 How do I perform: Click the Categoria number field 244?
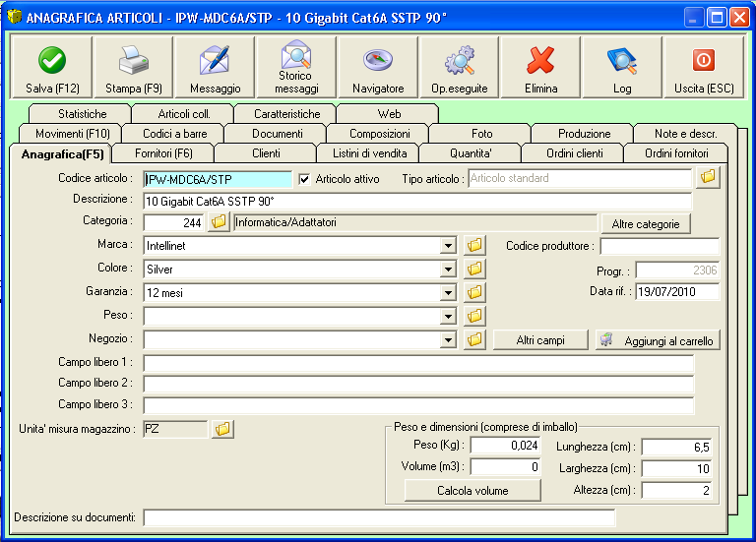(174, 222)
